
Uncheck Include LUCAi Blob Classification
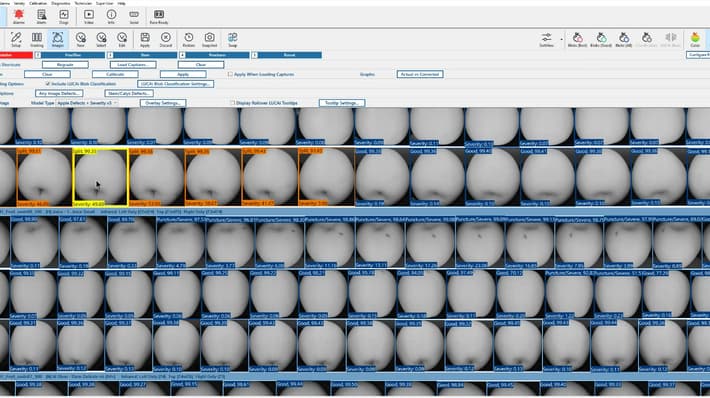(x=48, y=84)
